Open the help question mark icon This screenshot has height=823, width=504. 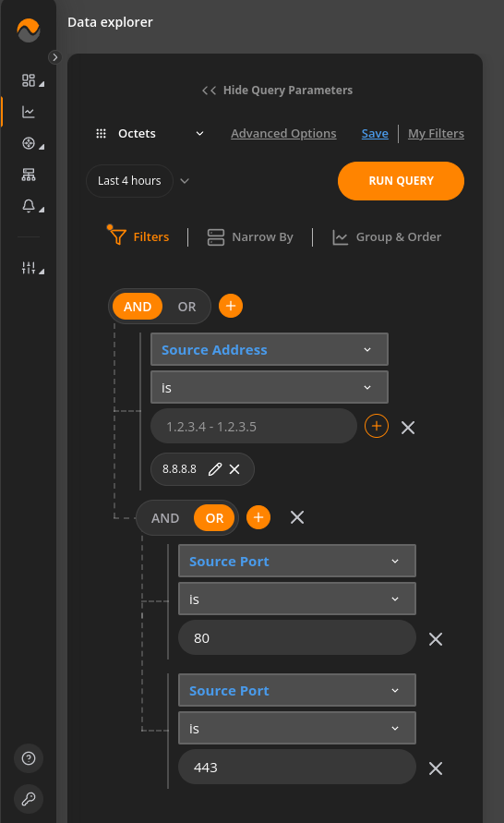click(x=29, y=758)
